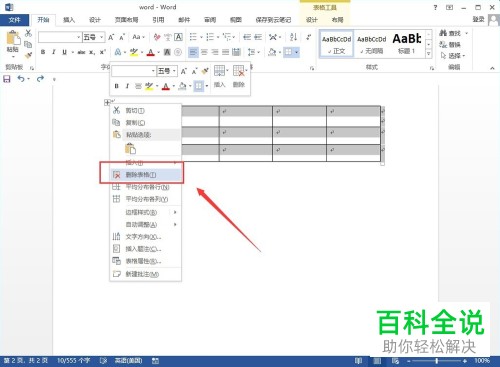Toggle Italic in the ribbon
Image resolution: width=500 pixels, height=367 pixels.
(x=54, y=52)
